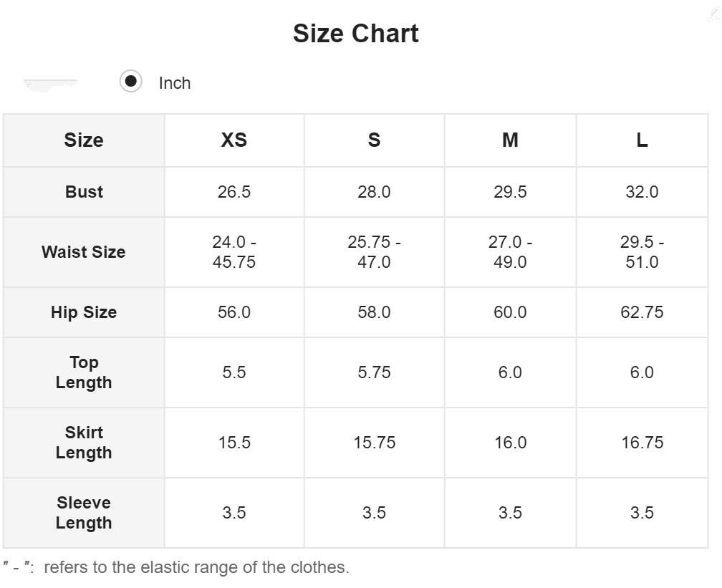The image size is (722, 588).
Task: Click the Top Length row label
Action: 83,372
